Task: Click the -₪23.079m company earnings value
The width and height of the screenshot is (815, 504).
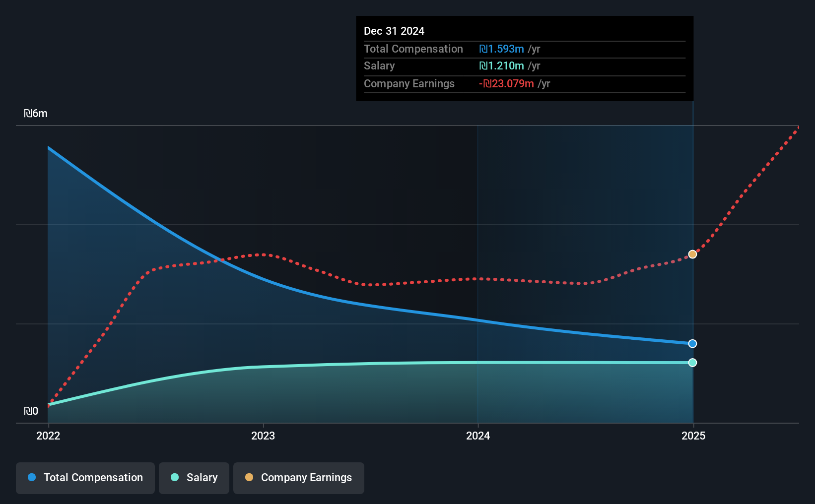Action: click(x=506, y=83)
